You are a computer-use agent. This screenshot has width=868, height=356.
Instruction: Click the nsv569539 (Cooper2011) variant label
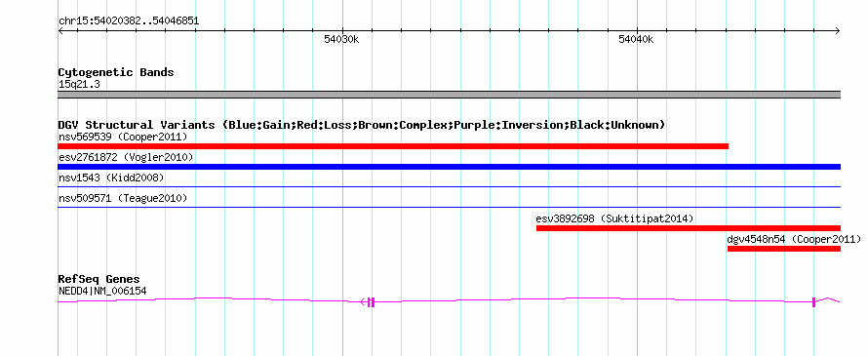pyautogui.click(x=123, y=137)
